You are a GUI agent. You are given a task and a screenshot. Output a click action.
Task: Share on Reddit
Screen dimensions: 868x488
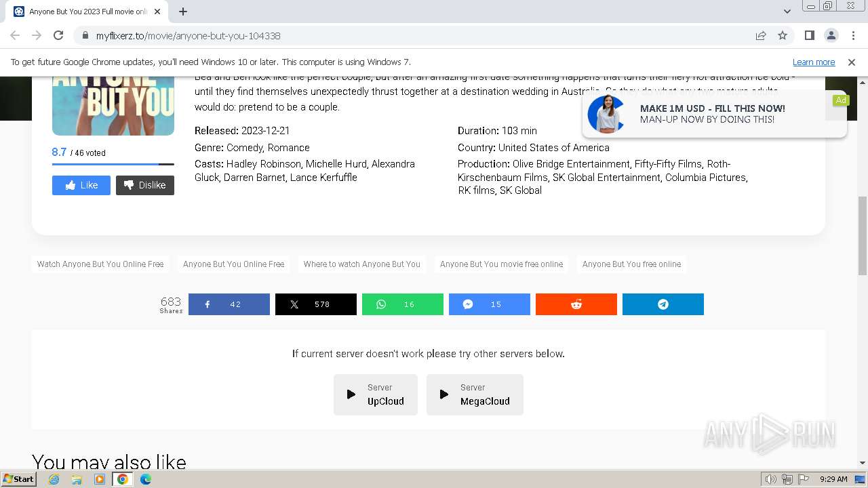pyautogui.click(x=576, y=304)
